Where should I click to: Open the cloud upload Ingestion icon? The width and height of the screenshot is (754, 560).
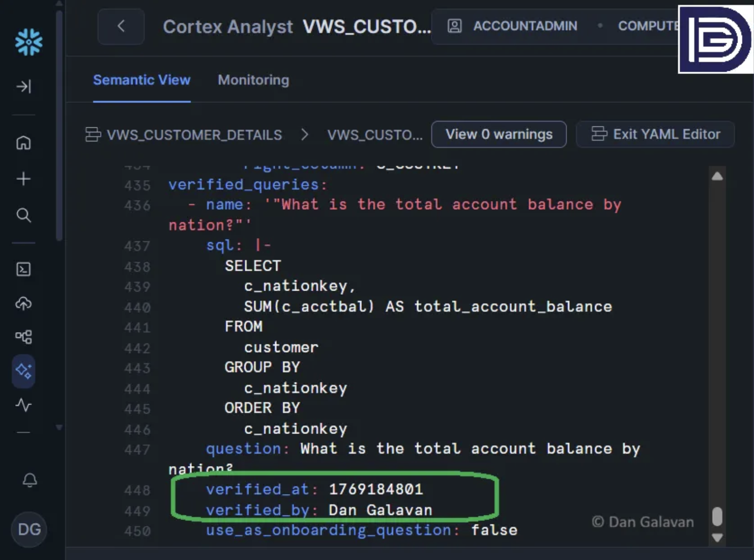24,304
